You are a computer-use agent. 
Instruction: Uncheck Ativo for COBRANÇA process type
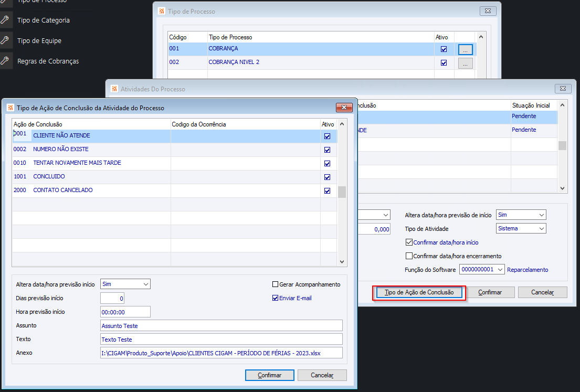[444, 49]
